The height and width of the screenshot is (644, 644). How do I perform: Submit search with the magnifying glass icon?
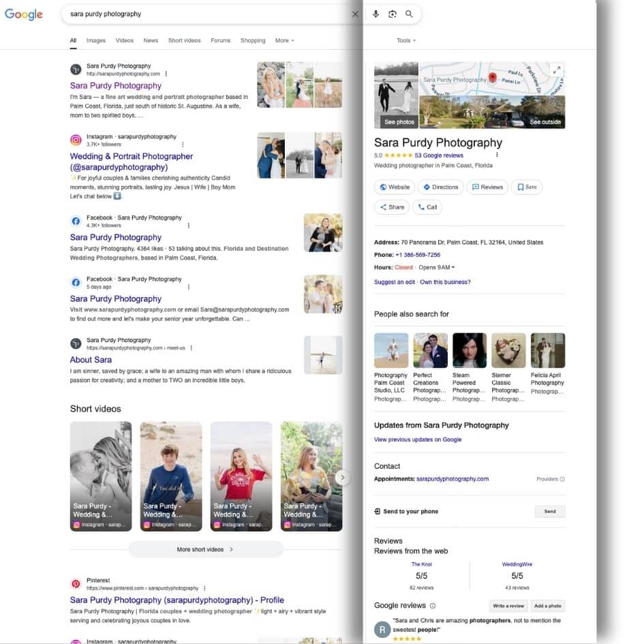(x=409, y=14)
